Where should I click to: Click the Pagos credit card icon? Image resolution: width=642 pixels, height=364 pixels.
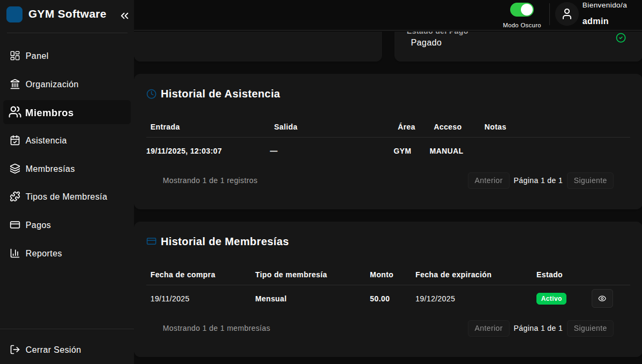tap(14, 225)
